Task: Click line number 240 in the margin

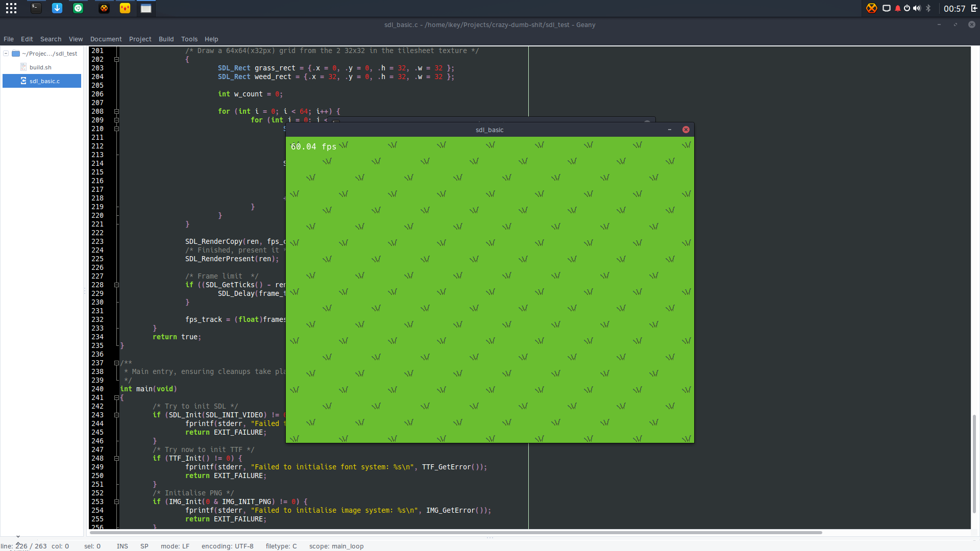Action: [x=97, y=389]
